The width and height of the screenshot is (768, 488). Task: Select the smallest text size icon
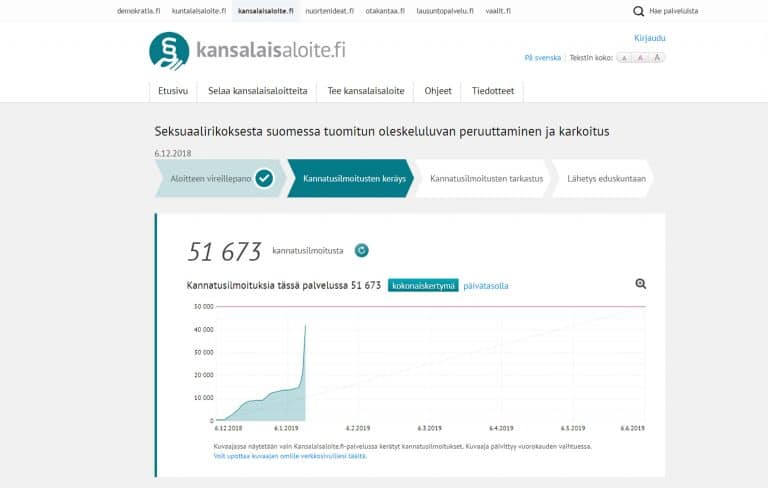click(x=624, y=58)
